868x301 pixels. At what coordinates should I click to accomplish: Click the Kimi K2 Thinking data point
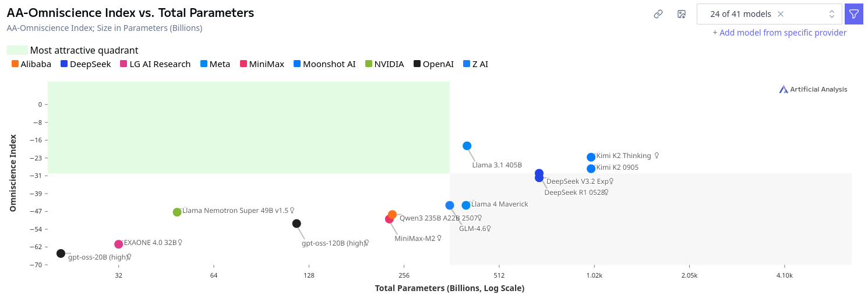591,157
